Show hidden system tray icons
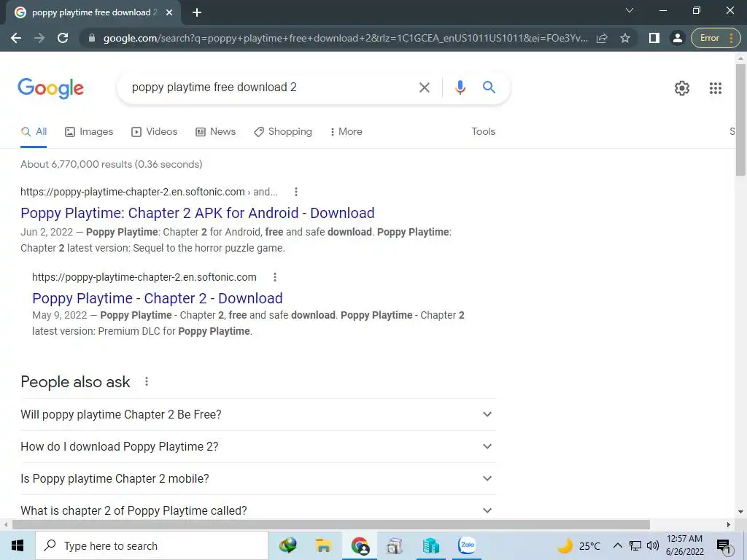747x560 pixels. point(617,545)
